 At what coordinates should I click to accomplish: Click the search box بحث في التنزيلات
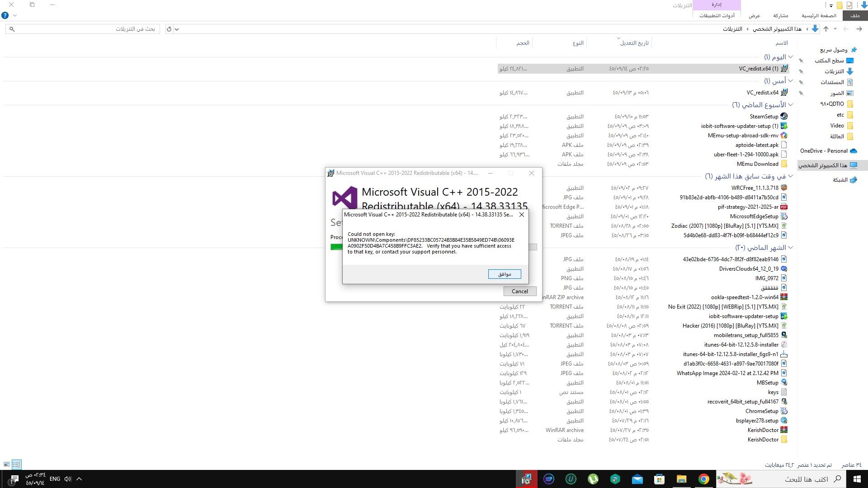click(x=83, y=29)
